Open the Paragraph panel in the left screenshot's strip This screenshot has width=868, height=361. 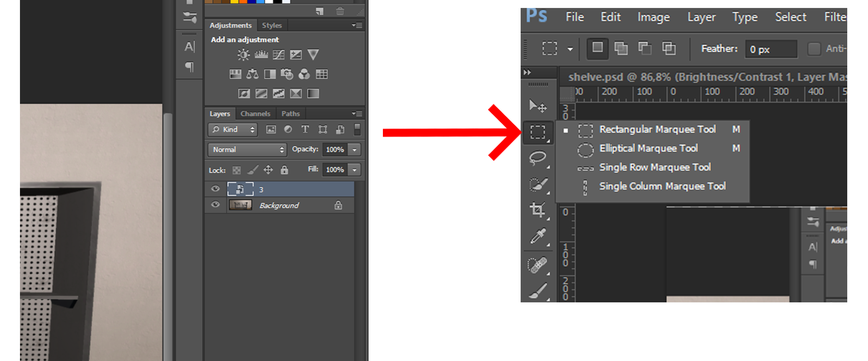(x=190, y=67)
